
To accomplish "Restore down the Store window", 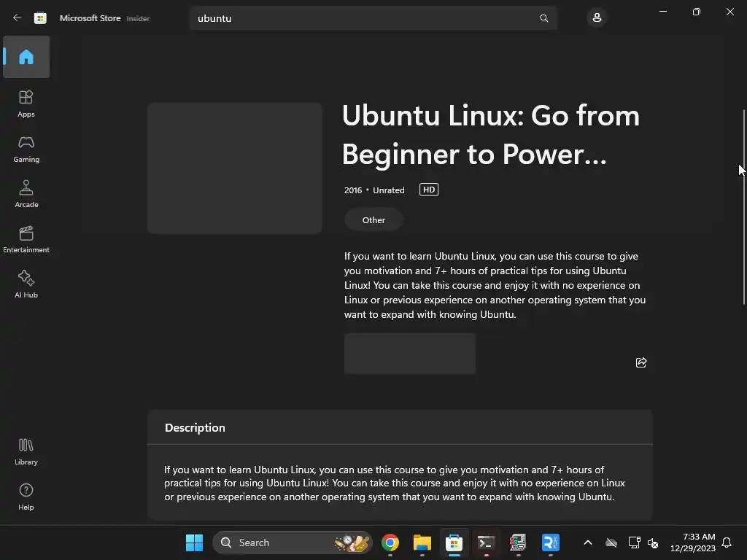I will (697, 12).
